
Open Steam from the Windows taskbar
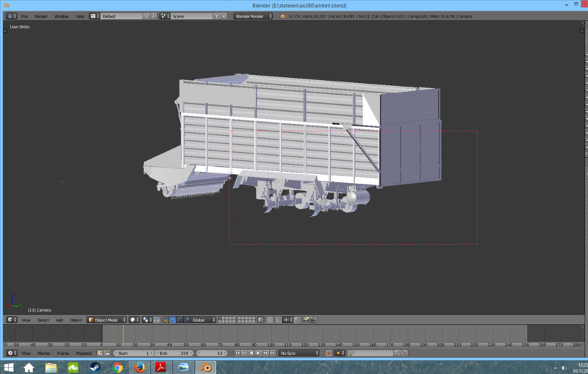tap(95, 367)
